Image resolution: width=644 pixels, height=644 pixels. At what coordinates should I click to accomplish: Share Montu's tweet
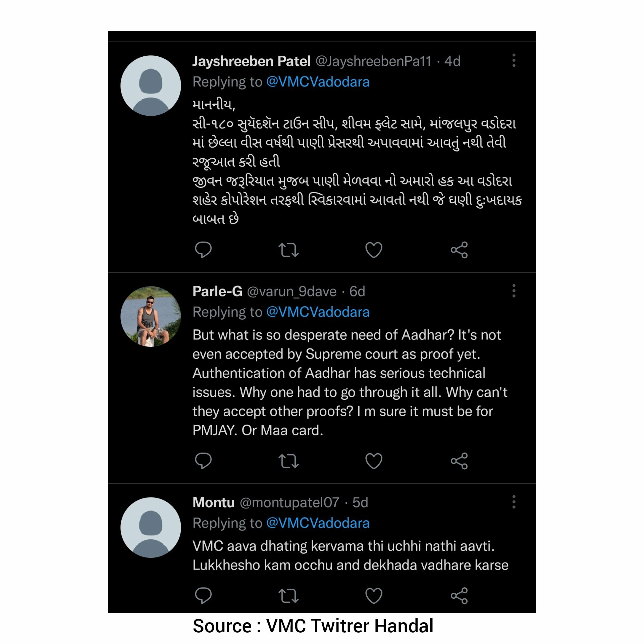point(459,596)
